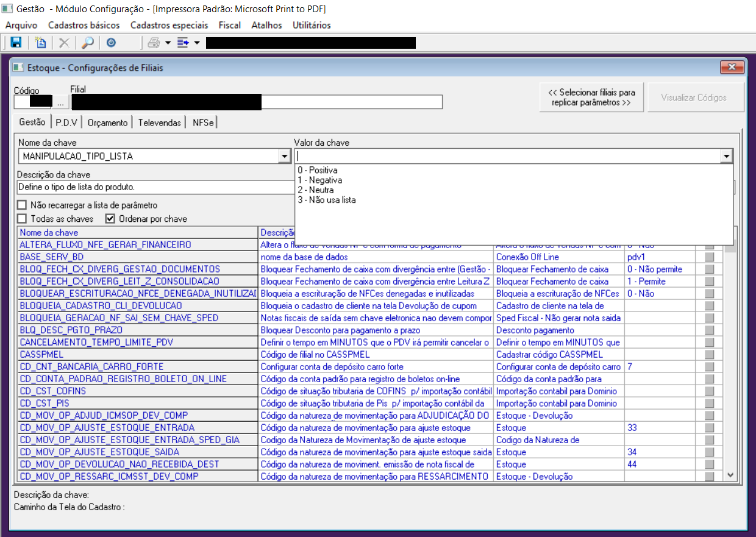This screenshot has height=537, width=756.
Task: Switch to the P.D.V tab
Action: coord(66,123)
